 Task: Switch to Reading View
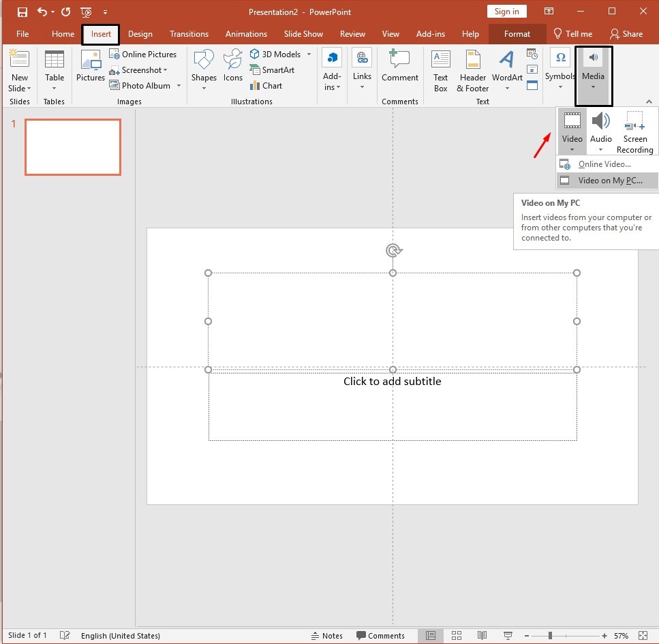tap(482, 636)
